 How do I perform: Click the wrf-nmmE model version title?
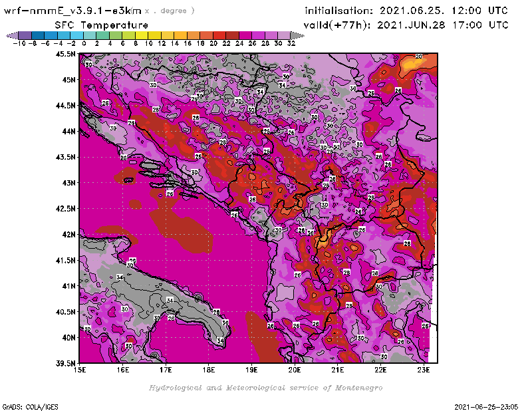pos(73,11)
